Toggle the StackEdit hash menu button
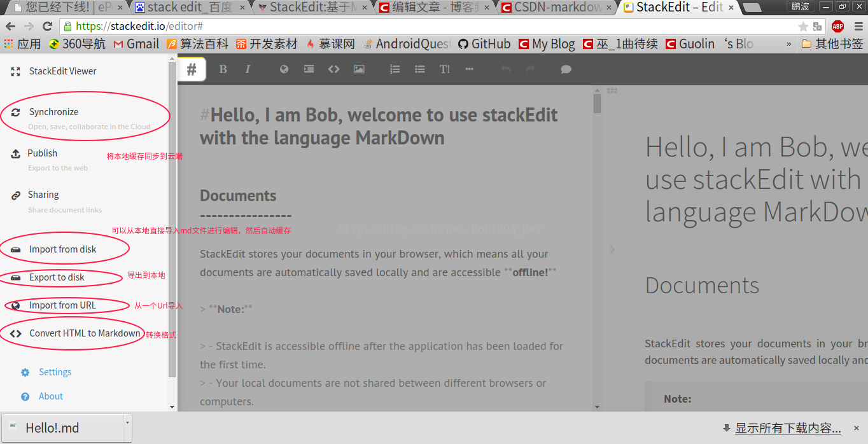Image resolution: width=868 pixels, height=444 pixels. pyautogui.click(x=192, y=69)
